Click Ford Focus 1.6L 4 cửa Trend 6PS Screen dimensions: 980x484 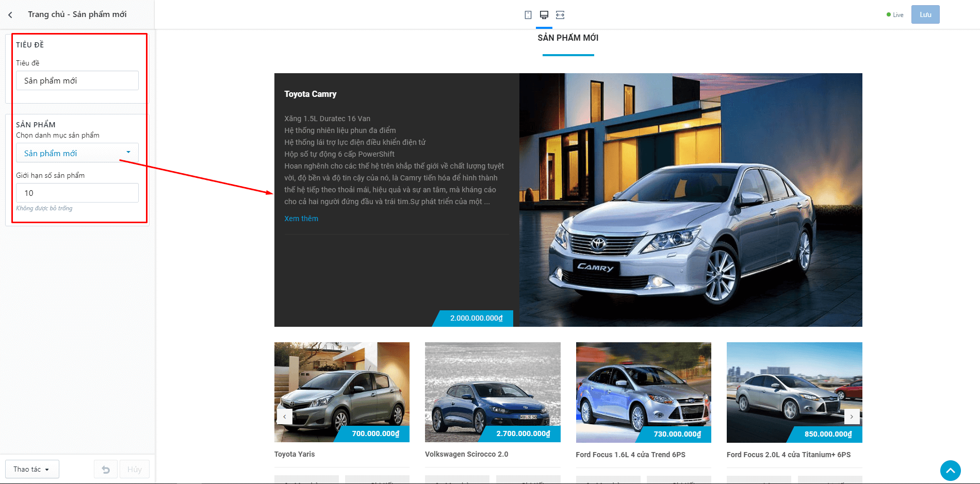631,455
